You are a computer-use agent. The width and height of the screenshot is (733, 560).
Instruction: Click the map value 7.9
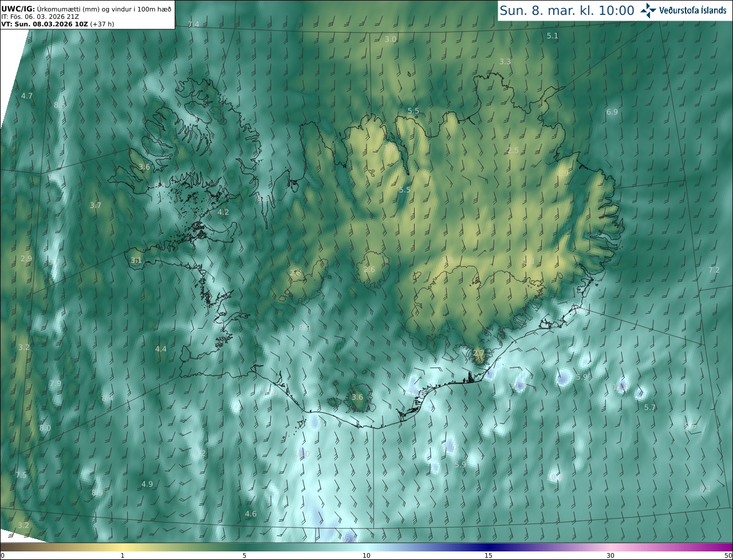tap(55, 383)
